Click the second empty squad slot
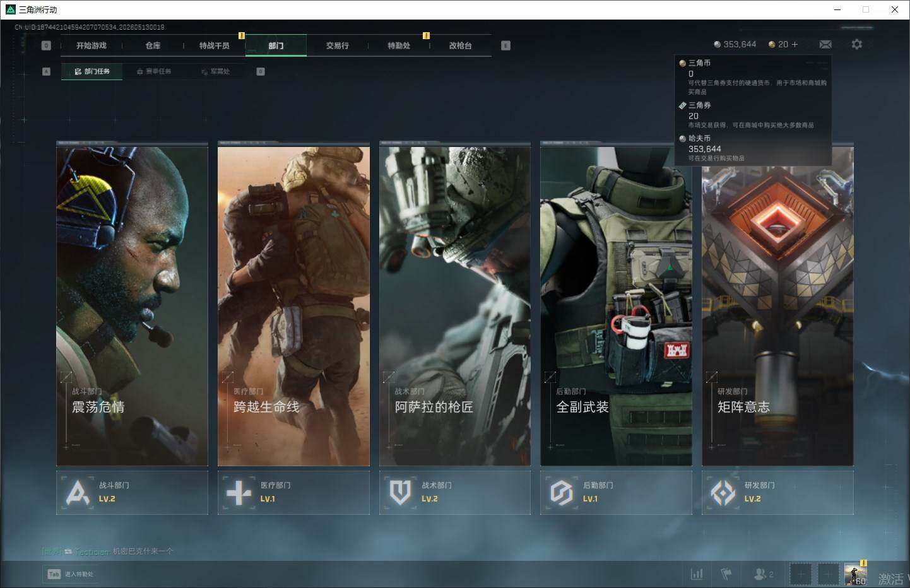Viewport: 910px width, 588px height. pos(827,574)
